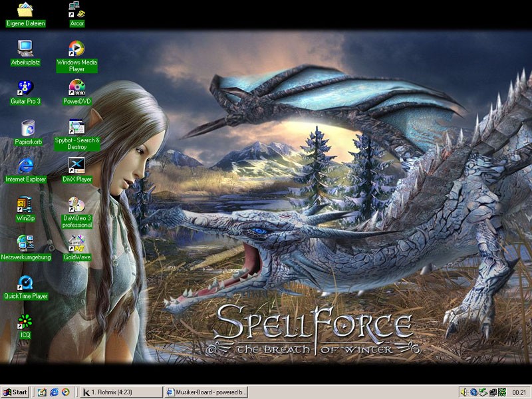The image size is (532, 399).
Task: Open the Arcor desktop shortcut
Action: click(77, 10)
